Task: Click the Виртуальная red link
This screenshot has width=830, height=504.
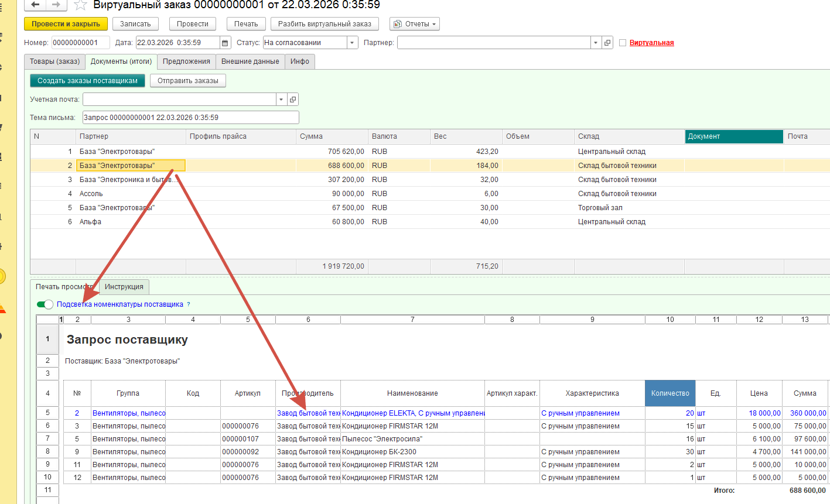Action: [x=651, y=43]
